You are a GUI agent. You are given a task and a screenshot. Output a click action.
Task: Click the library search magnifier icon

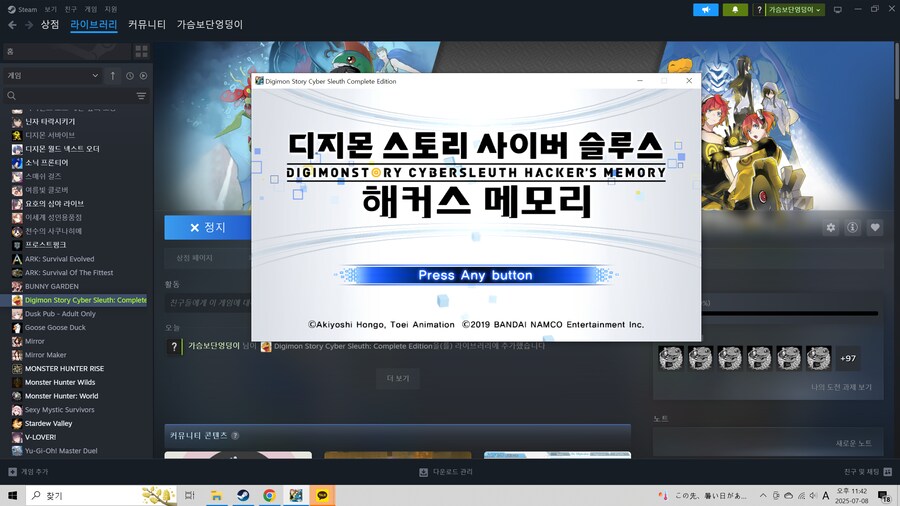click(x=11, y=96)
